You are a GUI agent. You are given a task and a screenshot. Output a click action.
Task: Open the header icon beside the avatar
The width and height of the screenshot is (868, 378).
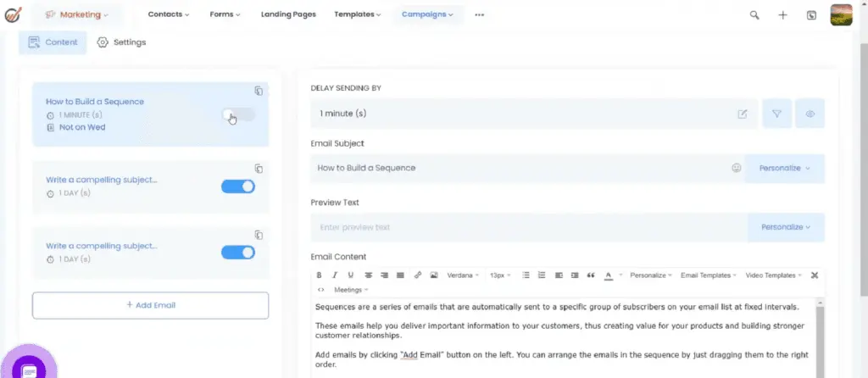tap(811, 15)
